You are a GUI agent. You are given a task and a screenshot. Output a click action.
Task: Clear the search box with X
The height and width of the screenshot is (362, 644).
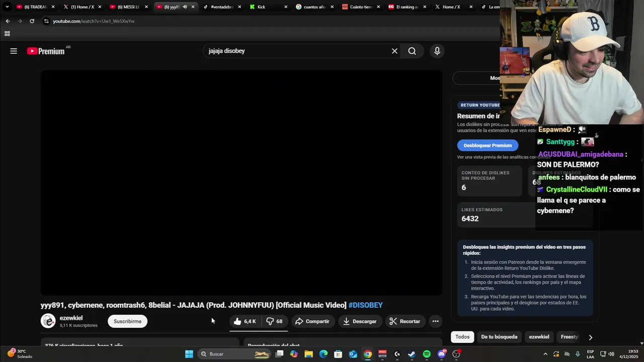tap(394, 51)
